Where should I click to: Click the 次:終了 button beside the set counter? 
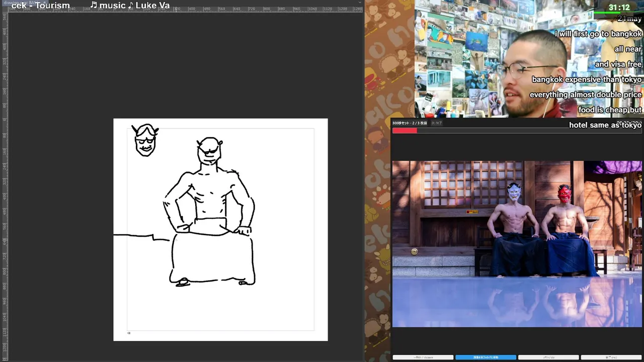[436, 123]
